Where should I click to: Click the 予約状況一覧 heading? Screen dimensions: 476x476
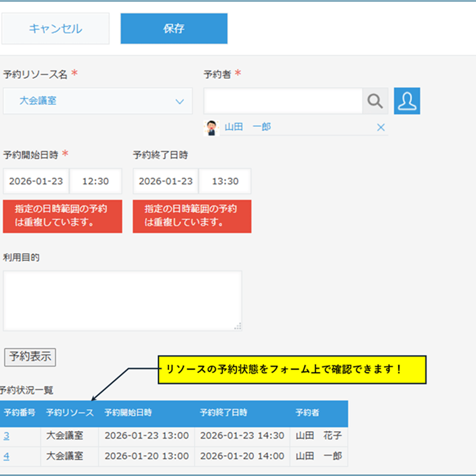click(26, 391)
